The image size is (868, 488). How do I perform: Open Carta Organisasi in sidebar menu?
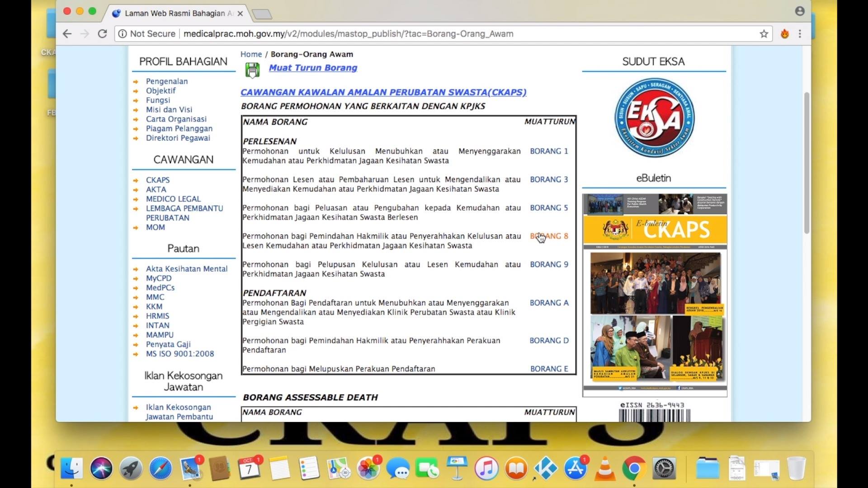click(176, 119)
